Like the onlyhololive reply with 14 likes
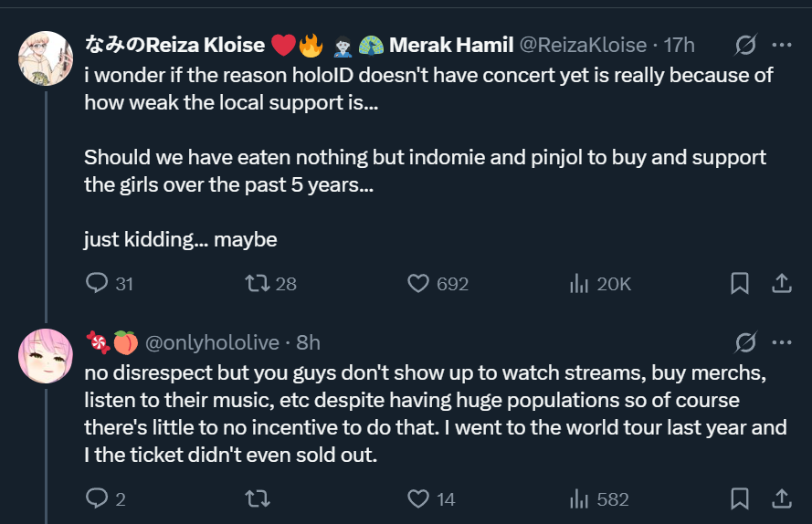The image size is (812, 524). [x=418, y=498]
